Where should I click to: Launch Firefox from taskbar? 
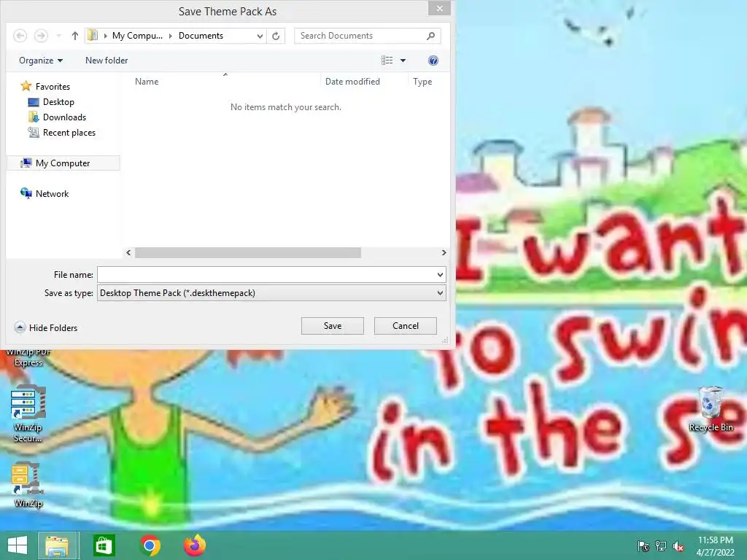coord(195,545)
